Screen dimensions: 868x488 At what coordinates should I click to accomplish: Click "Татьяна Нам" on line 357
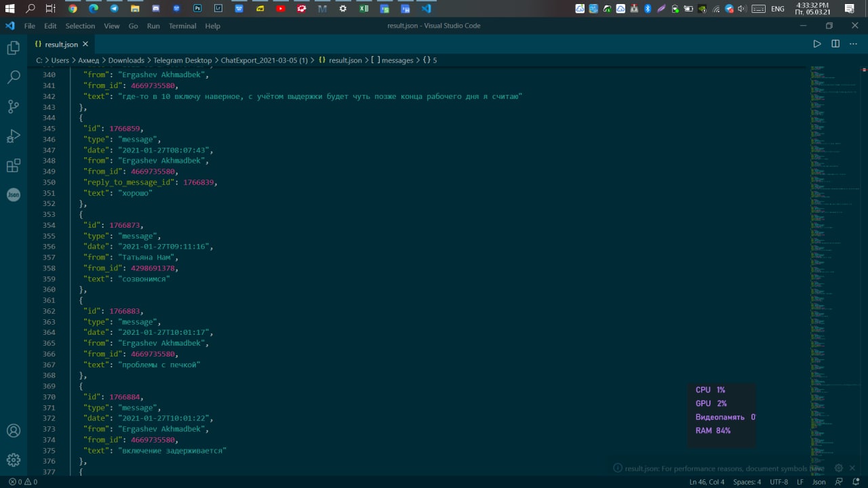[x=148, y=258]
